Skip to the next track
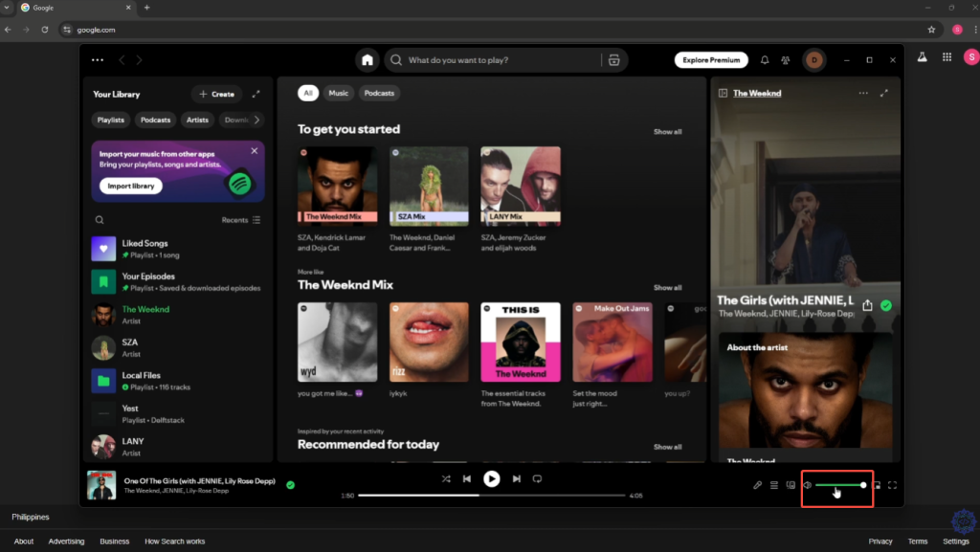Screen dimensions: 980x552 coord(516,479)
